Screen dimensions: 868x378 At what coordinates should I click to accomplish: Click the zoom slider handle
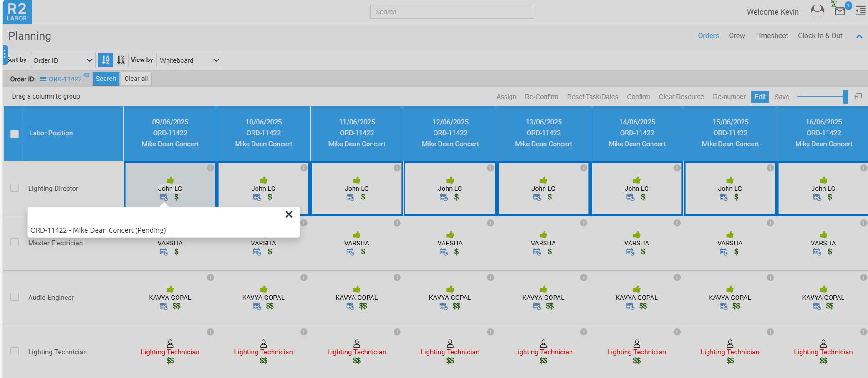(x=845, y=97)
